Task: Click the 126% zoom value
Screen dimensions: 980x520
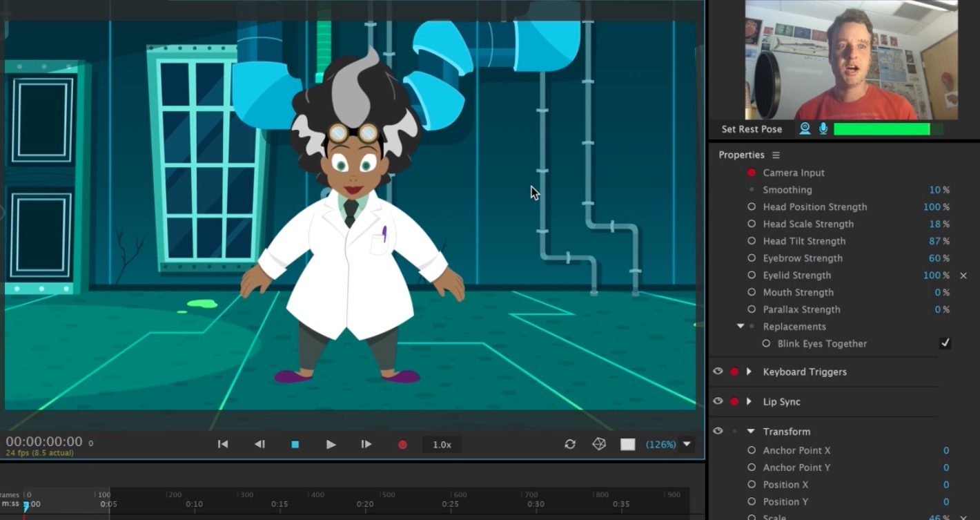Action: (x=660, y=445)
